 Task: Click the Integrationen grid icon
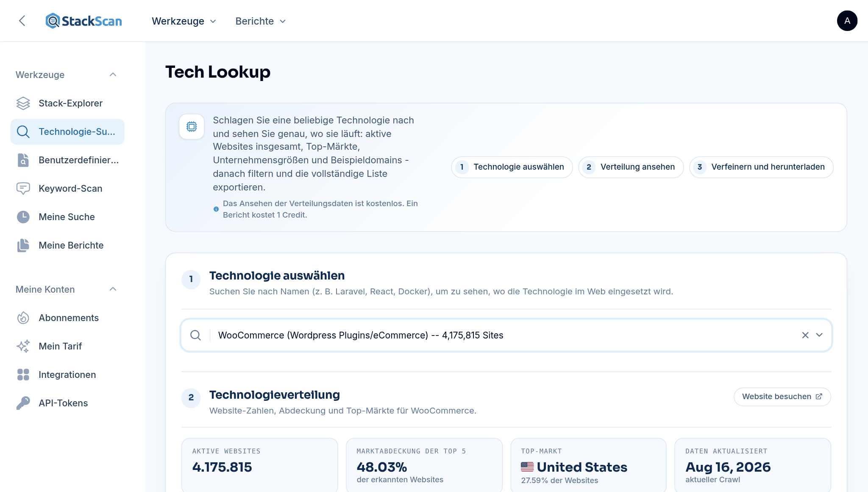(x=23, y=375)
